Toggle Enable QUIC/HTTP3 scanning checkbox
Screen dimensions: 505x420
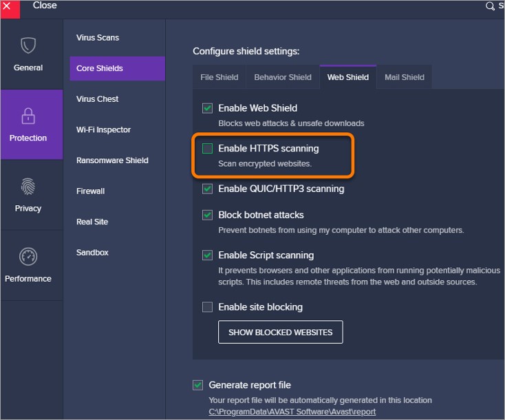tap(207, 189)
